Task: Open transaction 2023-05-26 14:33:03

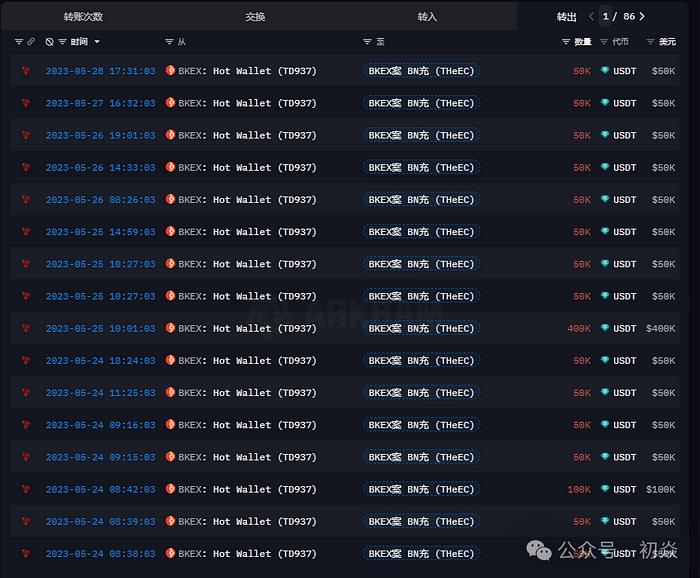Action: point(100,167)
